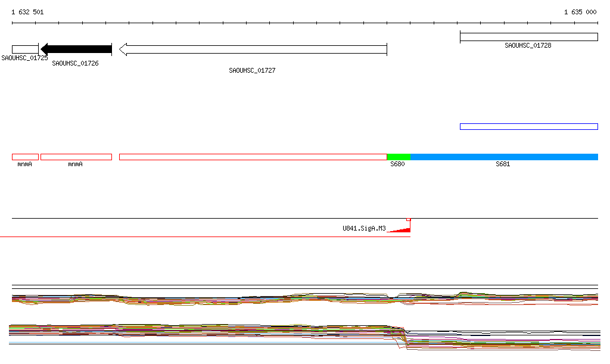Click the end coordinate 1 635 000
Screen dimensions: 610x364
coord(580,12)
